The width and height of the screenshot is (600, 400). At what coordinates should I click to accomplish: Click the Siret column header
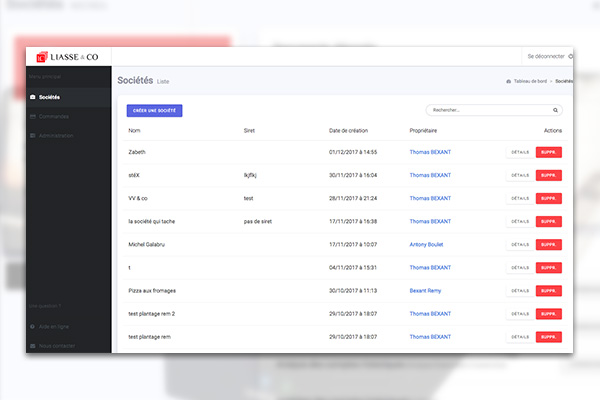(x=249, y=131)
